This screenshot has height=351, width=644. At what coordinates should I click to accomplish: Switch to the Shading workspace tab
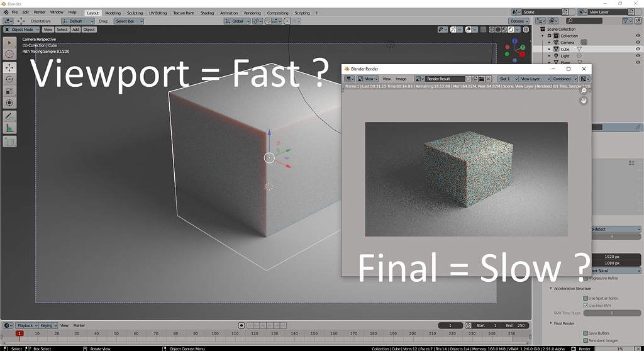pos(207,13)
